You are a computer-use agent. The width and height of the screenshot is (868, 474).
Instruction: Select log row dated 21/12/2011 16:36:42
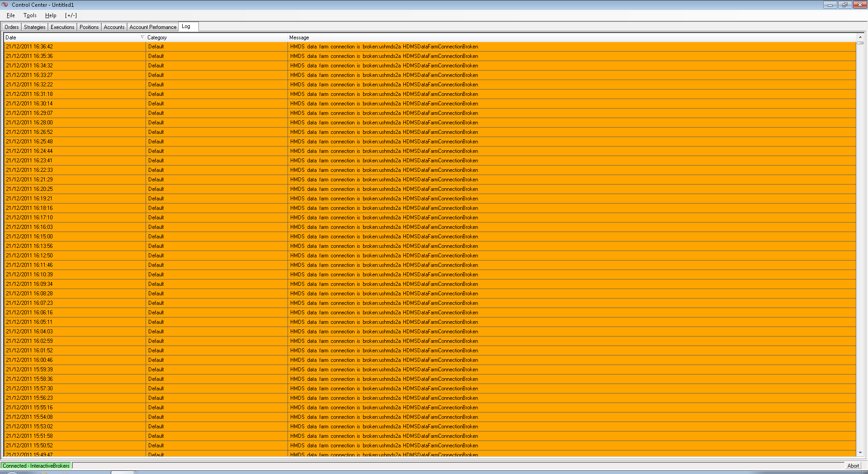(x=430, y=47)
